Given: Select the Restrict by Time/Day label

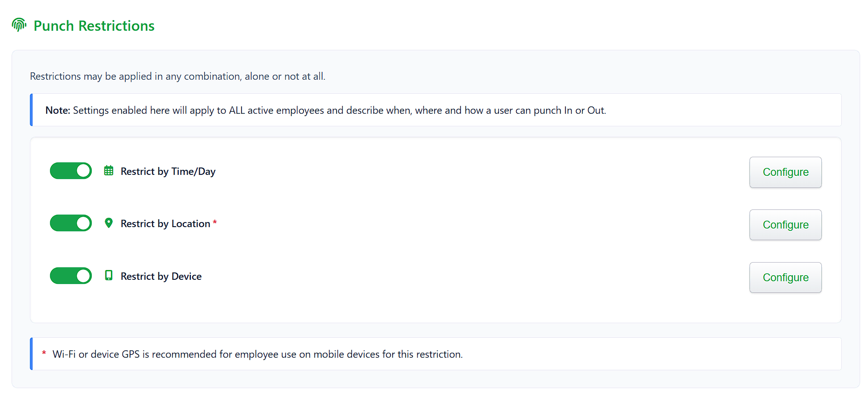Looking at the screenshot, I should click(168, 172).
